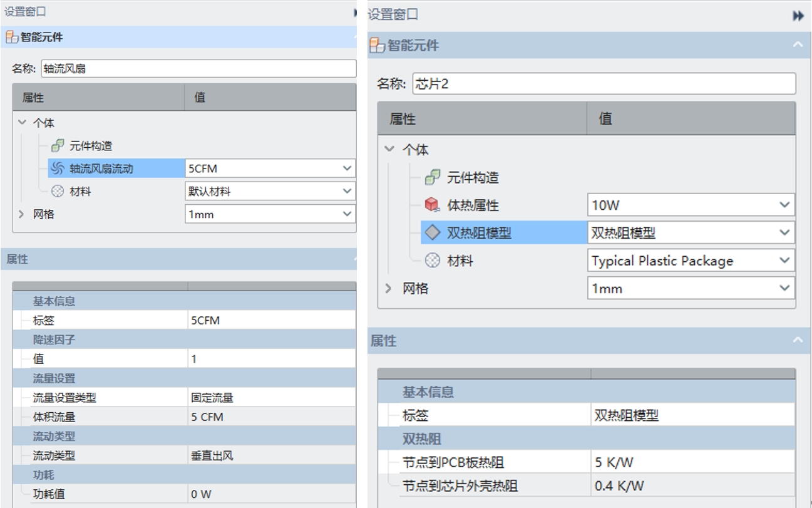Click the 名称 field containing 轴流风扇
This screenshot has height=508, width=812.
pyautogui.click(x=198, y=69)
